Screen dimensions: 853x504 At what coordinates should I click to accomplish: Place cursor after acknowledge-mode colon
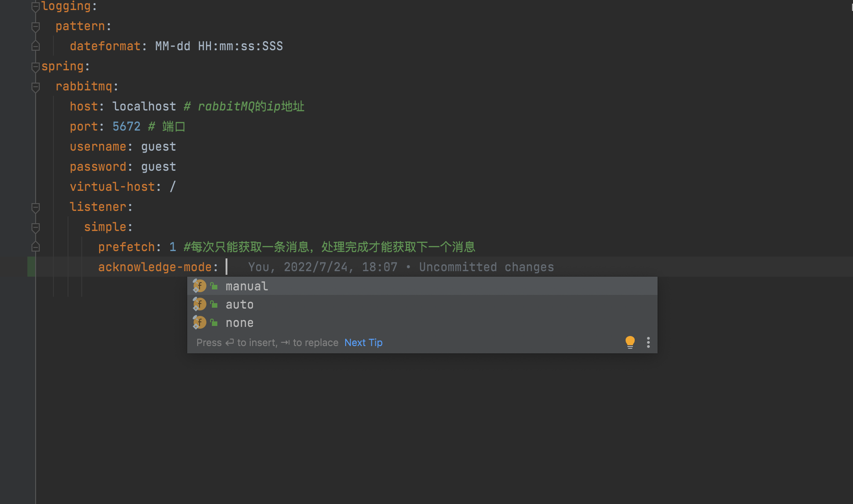click(x=227, y=267)
